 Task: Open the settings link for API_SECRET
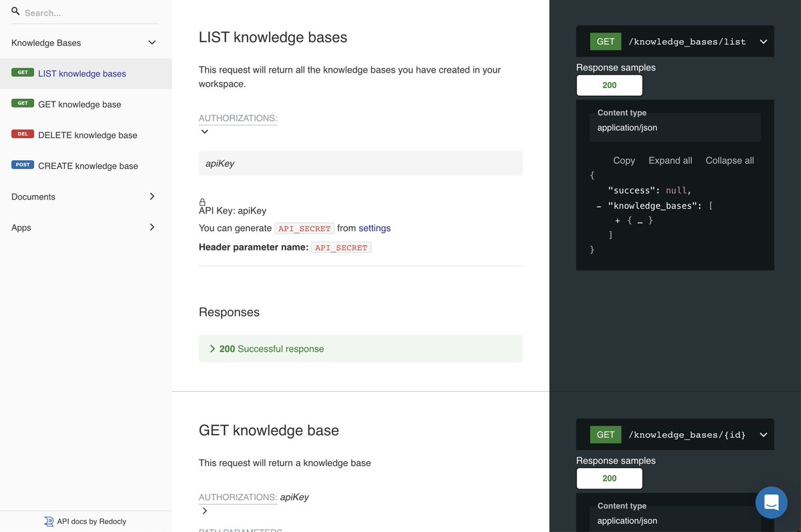click(x=374, y=228)
